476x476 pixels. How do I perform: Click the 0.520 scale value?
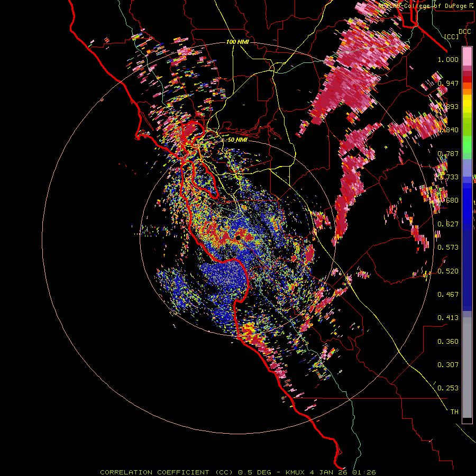pos(448,270)
